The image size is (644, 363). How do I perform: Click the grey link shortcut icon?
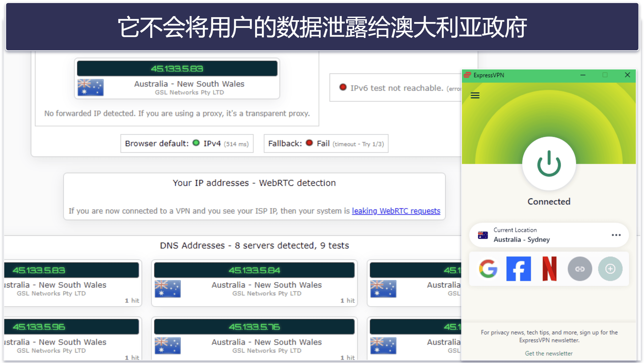click(580, 269)
